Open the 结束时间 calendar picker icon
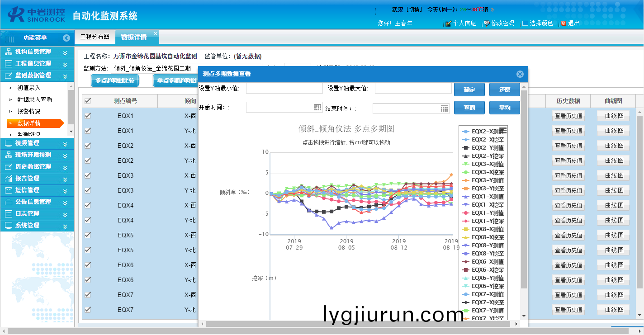 pos(444,109)
